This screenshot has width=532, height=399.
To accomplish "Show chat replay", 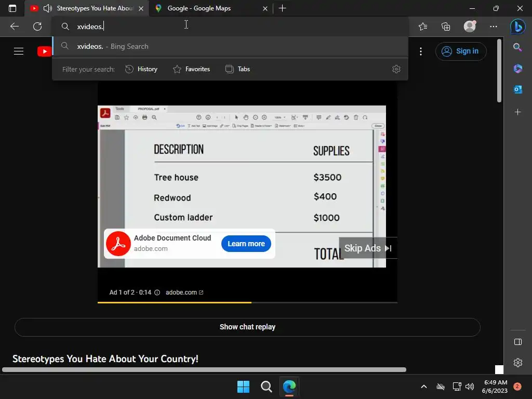I will coord(247,327).
